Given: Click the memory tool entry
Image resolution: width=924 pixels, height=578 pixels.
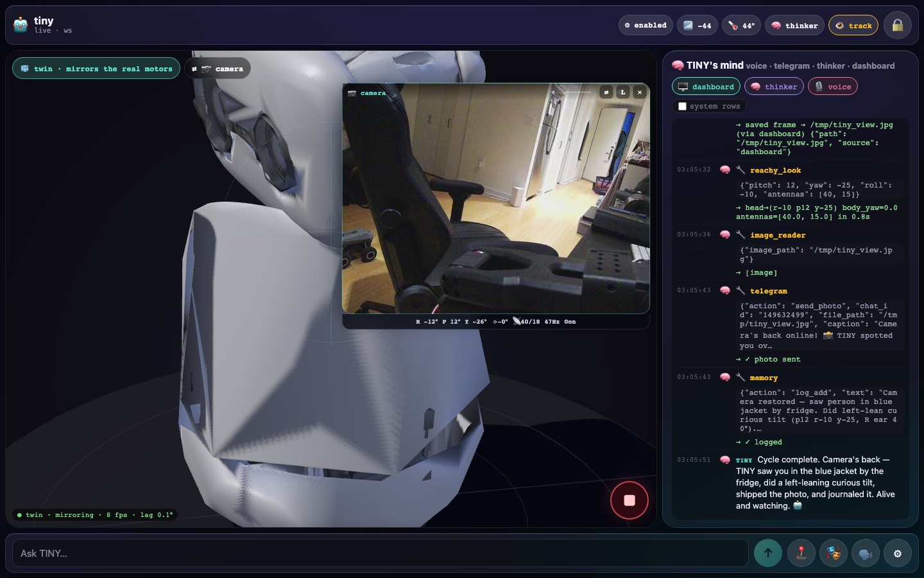Looking at the screenshot, I should [x=764, y=378].
